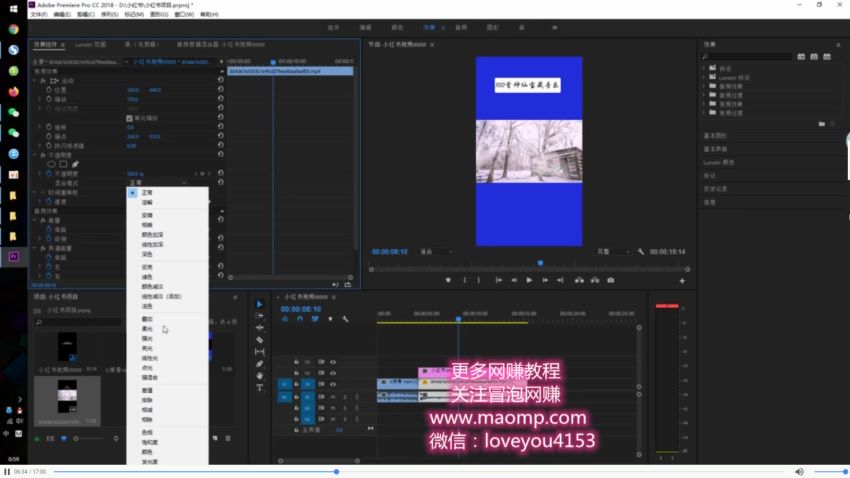Open the 历史记录 panel
The image size is (850, 478).
(x=716, y=189)
